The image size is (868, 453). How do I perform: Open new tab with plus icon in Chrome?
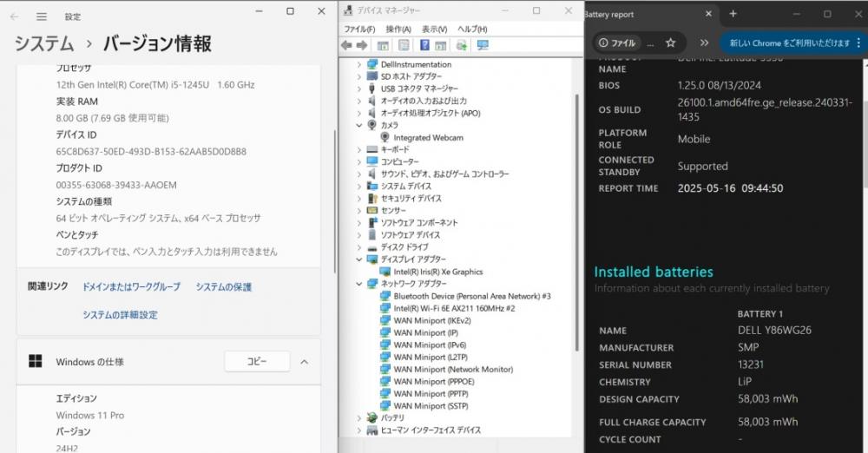733,14
